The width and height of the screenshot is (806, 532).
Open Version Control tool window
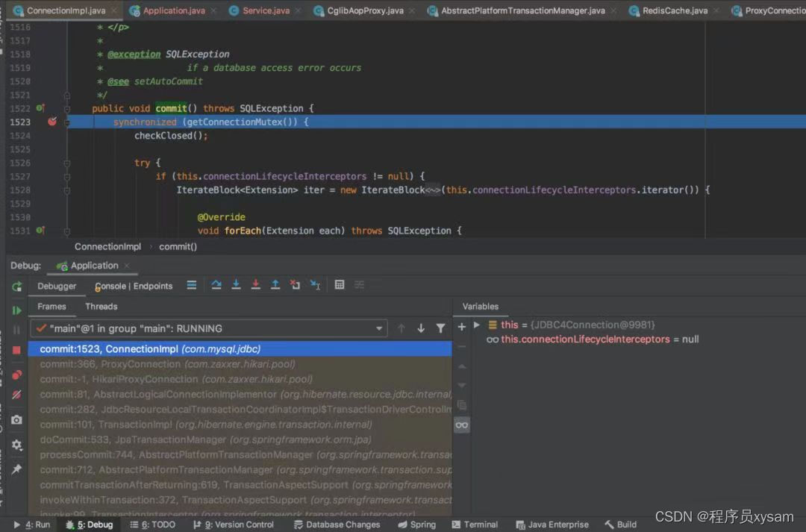(x=234, y=525)
